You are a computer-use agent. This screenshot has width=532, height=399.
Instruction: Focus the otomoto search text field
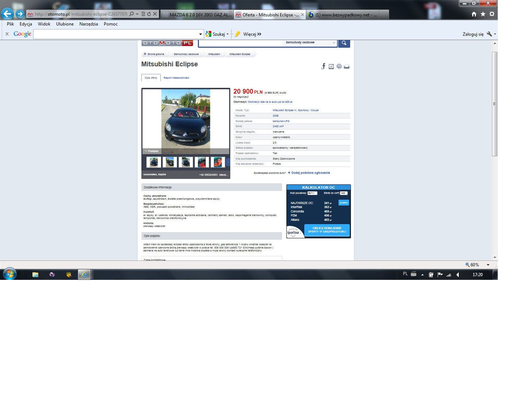click(240, 43)
